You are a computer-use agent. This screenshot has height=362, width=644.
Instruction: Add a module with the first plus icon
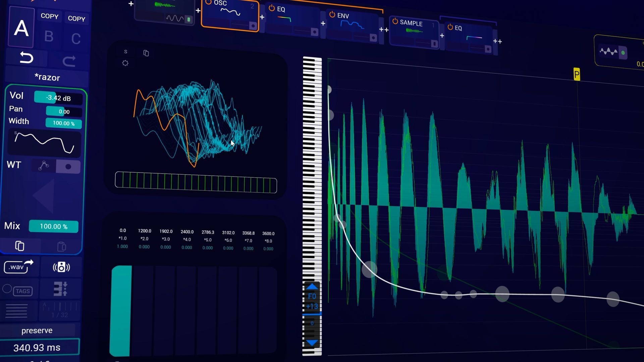(131, 4)
